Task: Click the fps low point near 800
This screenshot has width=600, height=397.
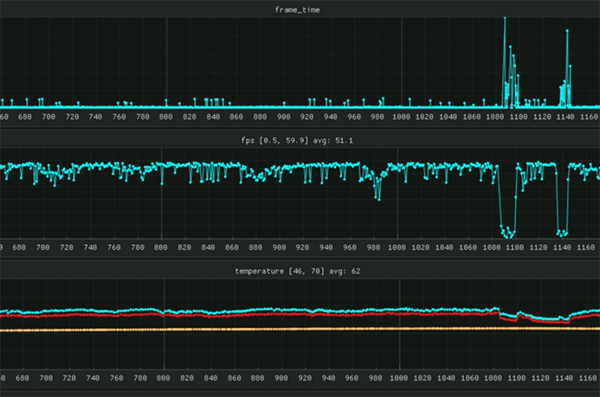Action: (161, 184)
